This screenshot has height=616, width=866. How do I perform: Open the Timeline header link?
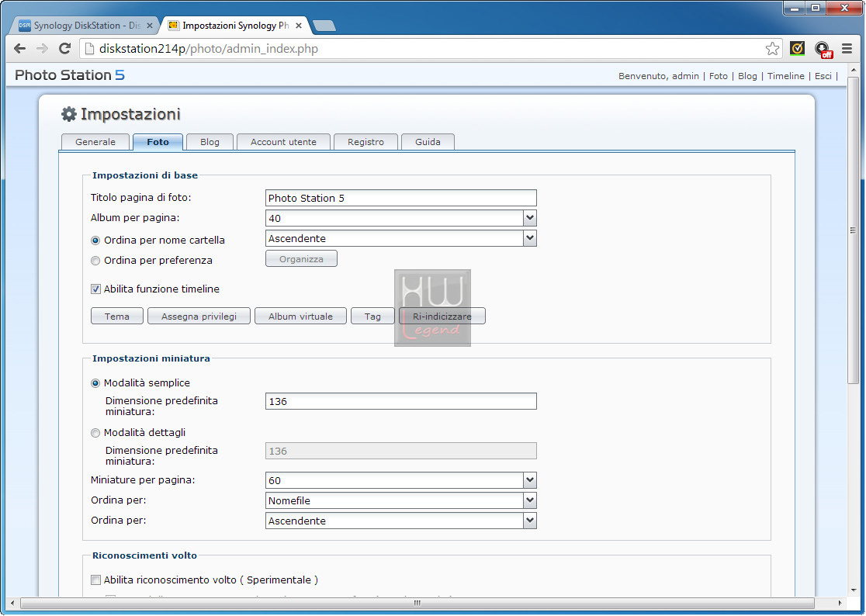coord(785,76)
